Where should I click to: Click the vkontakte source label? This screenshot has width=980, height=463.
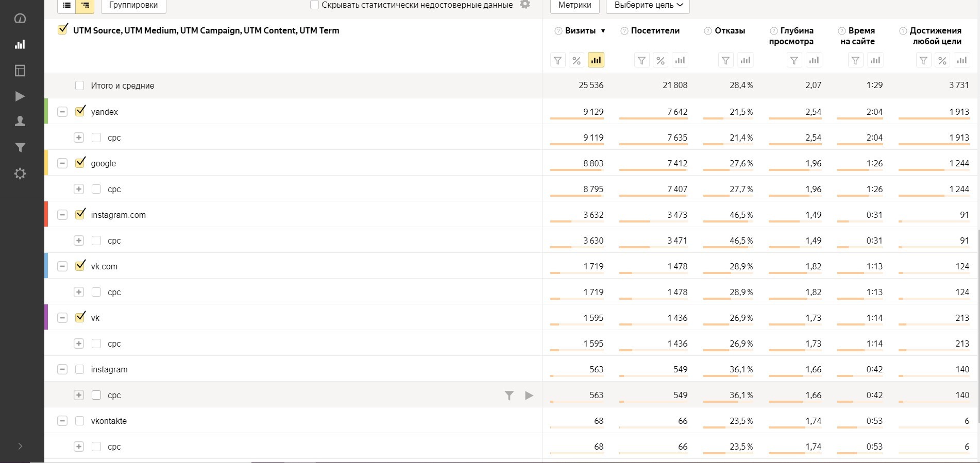(109, 421)
